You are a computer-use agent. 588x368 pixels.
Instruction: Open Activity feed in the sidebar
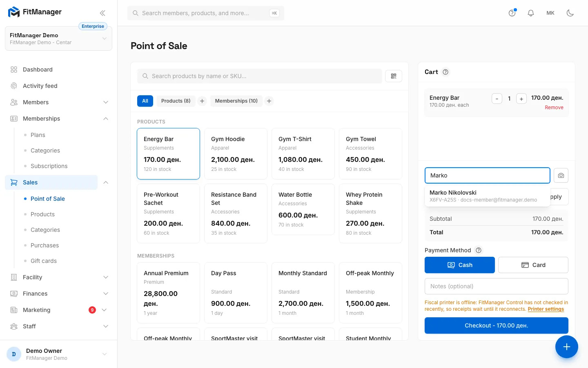59,86
